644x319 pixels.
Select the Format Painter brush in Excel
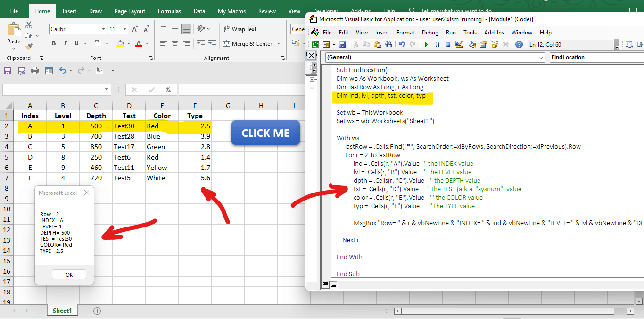[x=29, y=46]
